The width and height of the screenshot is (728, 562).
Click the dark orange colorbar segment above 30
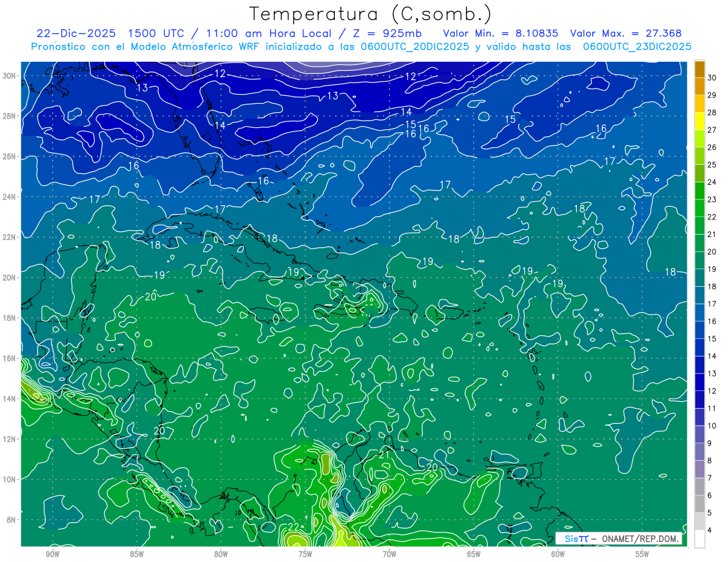pyautogui.click(x=699, y=69)
